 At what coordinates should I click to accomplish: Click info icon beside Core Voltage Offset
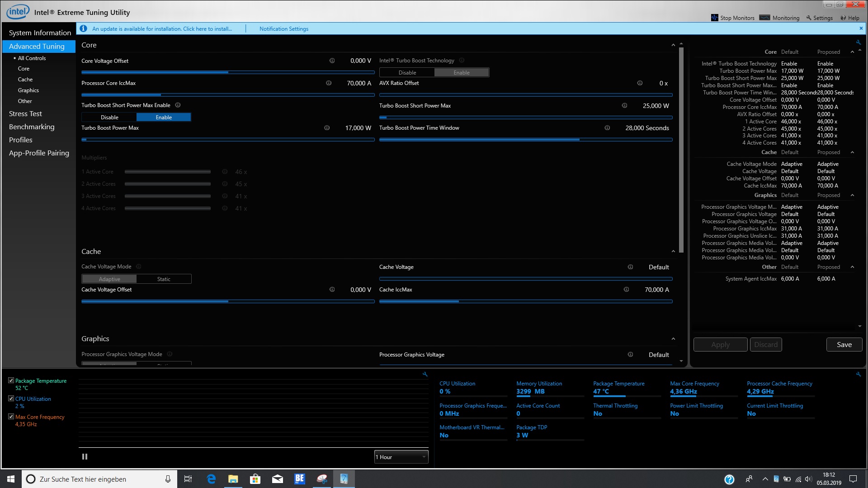[x=332, y=61]
